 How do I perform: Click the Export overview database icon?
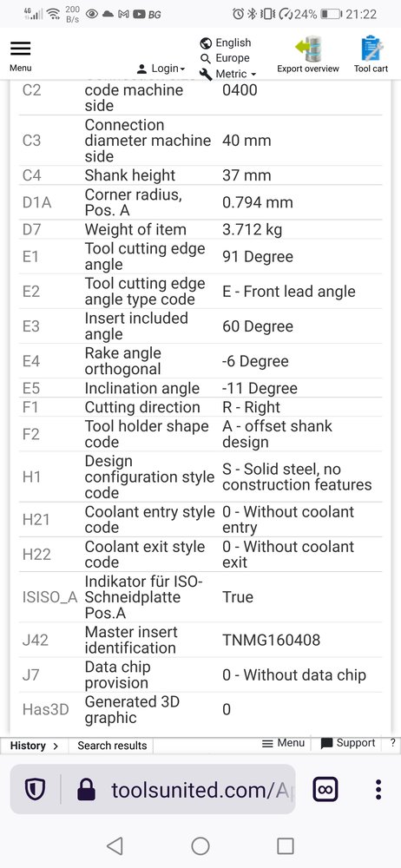[x=307, y=48]
